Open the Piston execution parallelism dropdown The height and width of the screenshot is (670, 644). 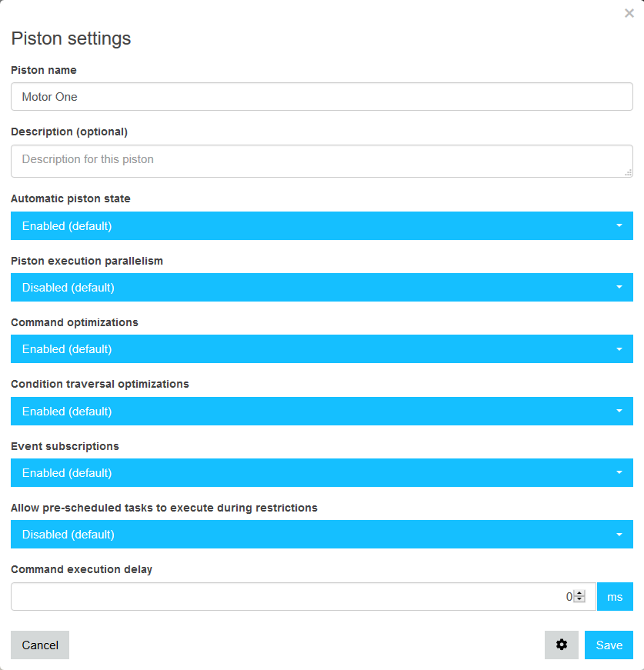click(322, 287)
